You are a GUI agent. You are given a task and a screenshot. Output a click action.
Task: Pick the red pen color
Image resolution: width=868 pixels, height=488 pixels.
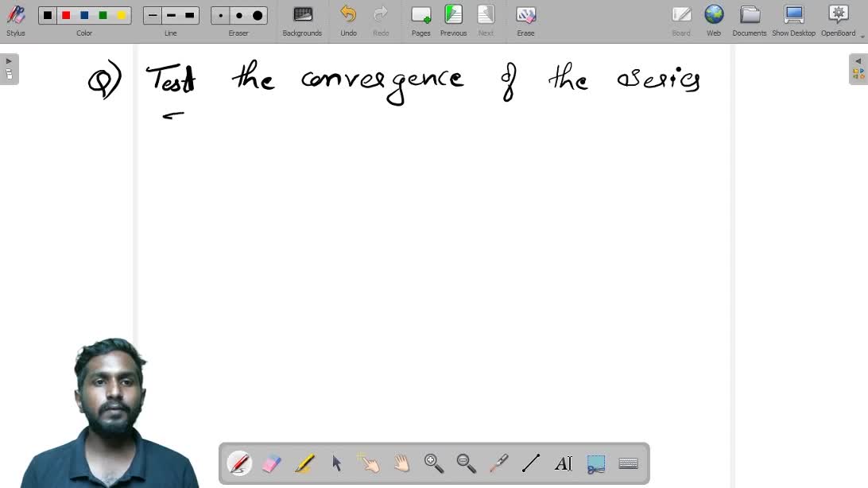66,15
